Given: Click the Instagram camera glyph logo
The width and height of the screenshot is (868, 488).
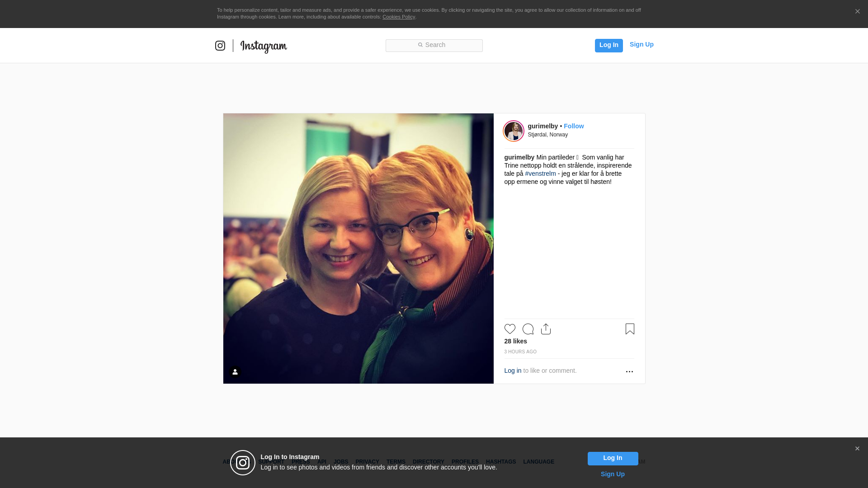Looking at the screenshot, I should pos(220,46).
